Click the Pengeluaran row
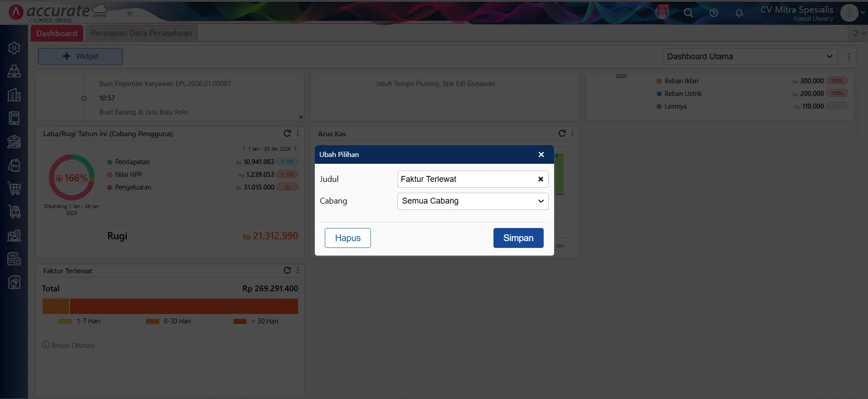Screen dimensions: 868x399 point(202,187)
